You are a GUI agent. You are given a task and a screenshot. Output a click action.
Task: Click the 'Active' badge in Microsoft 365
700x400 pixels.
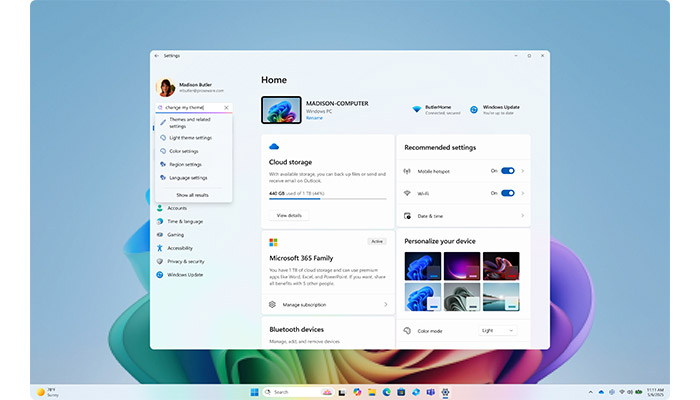377,242
